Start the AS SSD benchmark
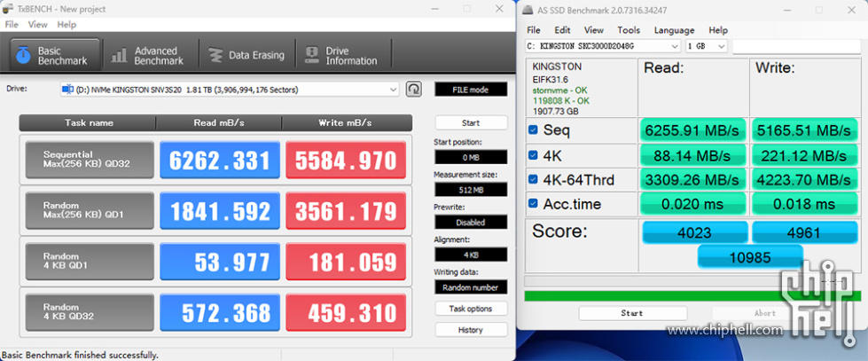The height and width of the screenshot is (361, 868). point(632,313)
